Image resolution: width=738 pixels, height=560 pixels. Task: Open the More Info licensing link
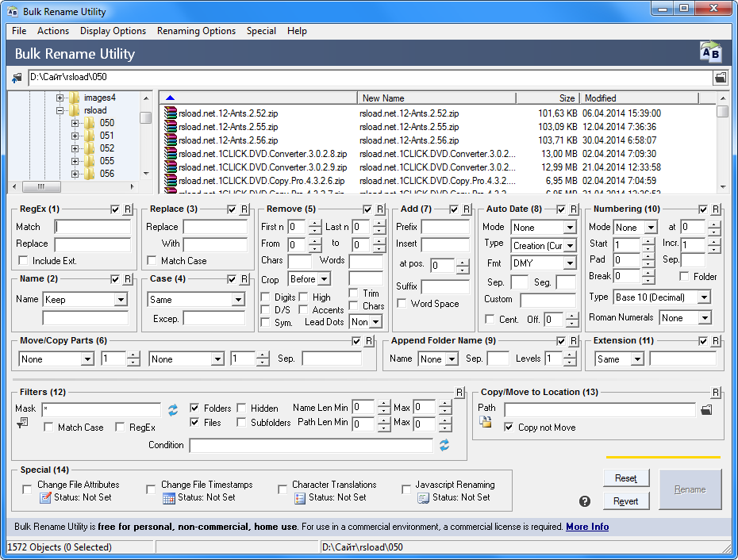click(x=587, y=527)
